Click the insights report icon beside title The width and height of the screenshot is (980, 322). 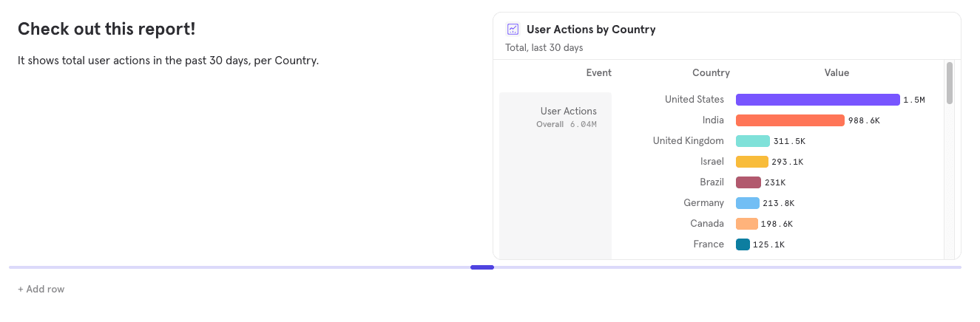(x=513, y=30)
